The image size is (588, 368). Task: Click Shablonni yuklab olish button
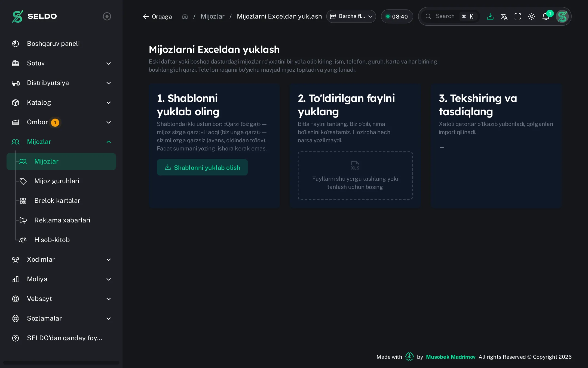tap(202, 167)
